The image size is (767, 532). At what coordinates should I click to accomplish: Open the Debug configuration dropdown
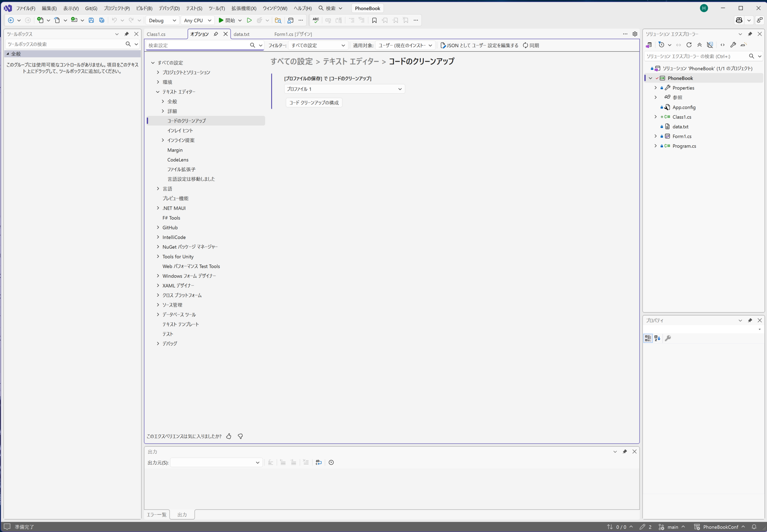click(x=162, y=20)
